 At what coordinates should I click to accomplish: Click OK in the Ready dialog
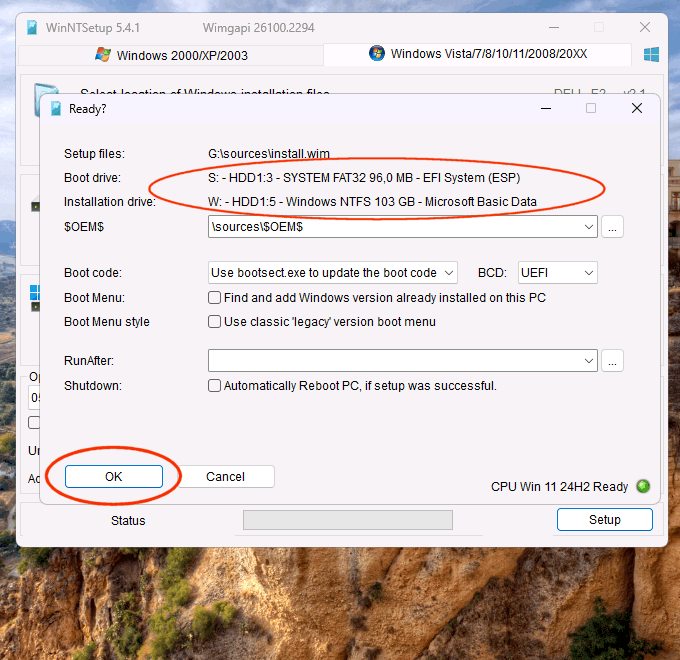coord(114,477)
